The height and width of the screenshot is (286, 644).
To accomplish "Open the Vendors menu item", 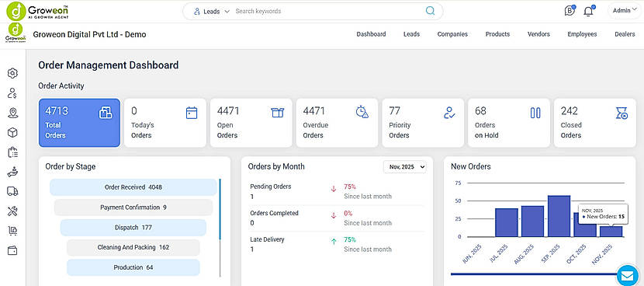I will pos(538,34).
